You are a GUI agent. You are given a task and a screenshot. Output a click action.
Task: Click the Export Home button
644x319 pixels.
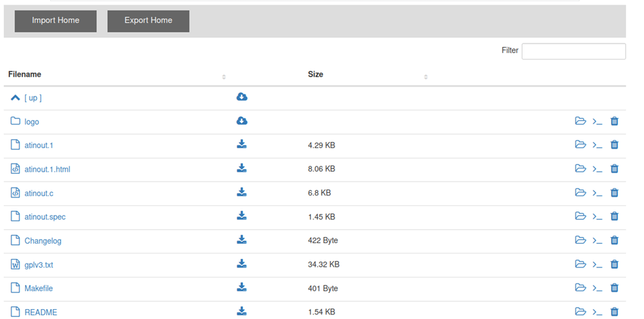(x=148, y=21)
